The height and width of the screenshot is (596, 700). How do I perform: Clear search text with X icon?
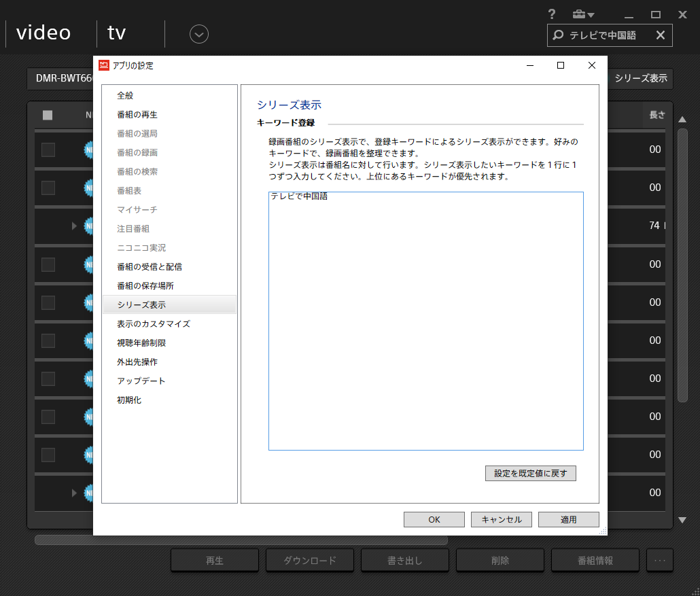pyautogui.click(x=660, y=35)
